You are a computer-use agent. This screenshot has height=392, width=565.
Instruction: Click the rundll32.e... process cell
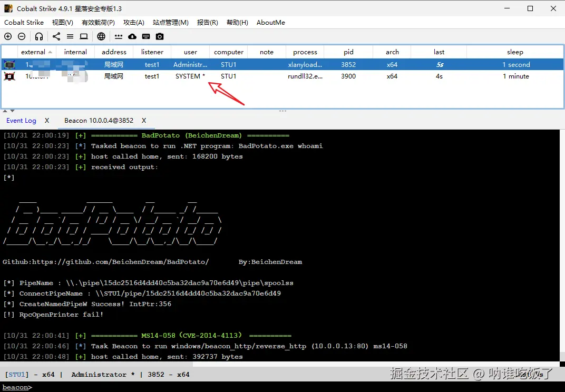point(305,76)
